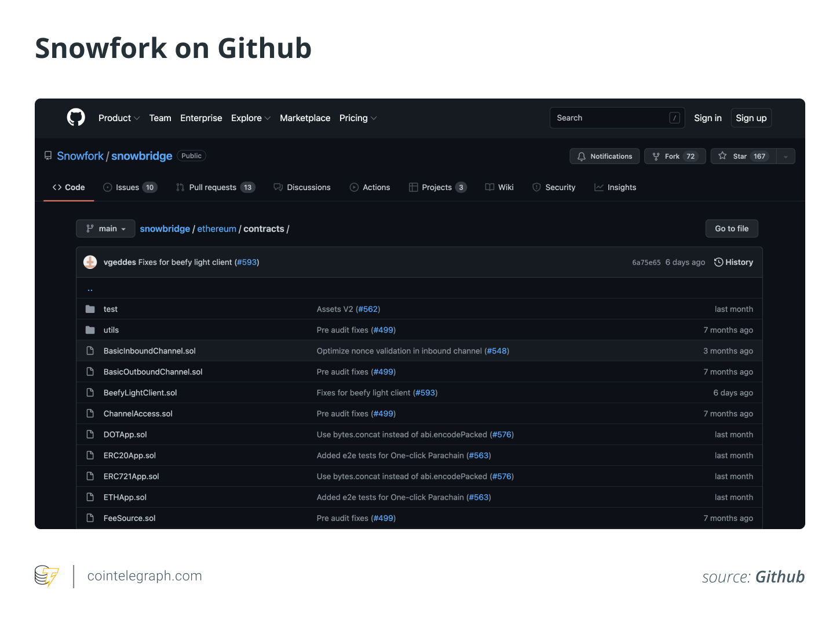Click the file icon for ETHApp.sol

90,497
